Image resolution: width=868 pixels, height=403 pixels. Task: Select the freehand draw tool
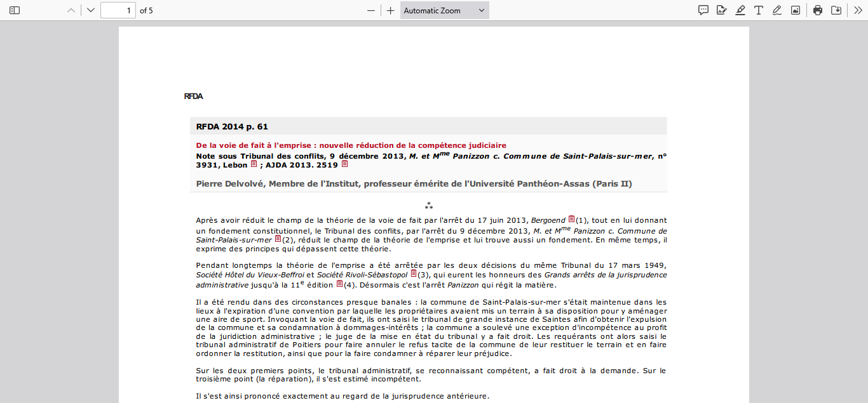pos(777,10)
